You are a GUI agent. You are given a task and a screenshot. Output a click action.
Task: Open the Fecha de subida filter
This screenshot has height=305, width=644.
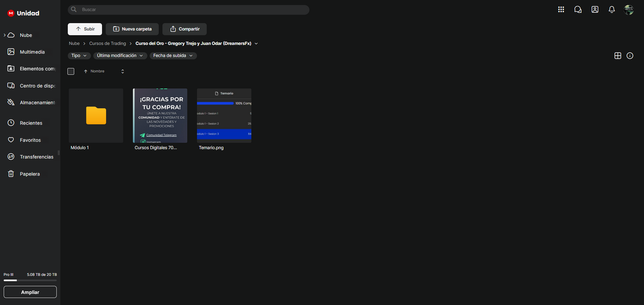(173, 56)
